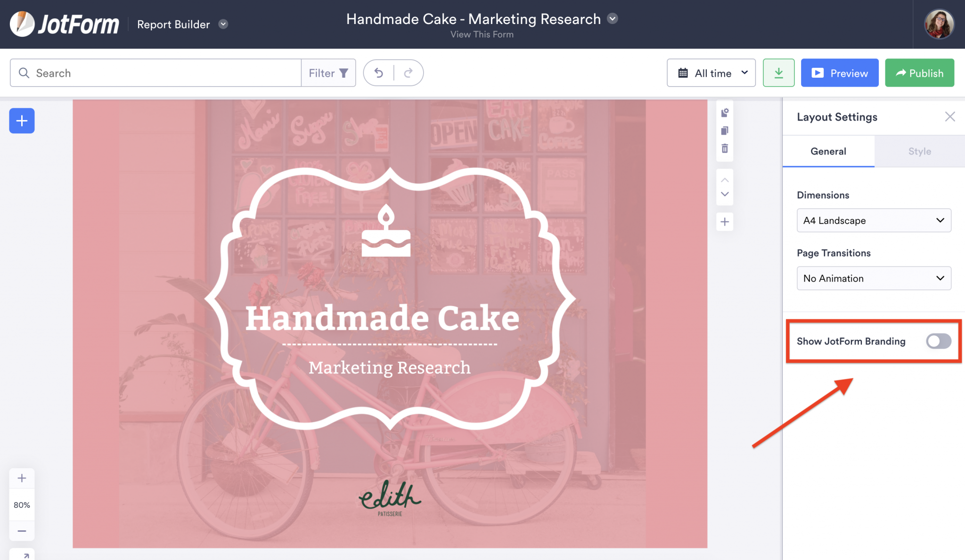The image size is (965, 560).
Task: Select the General tab
Action: click(x=828, y=151)
